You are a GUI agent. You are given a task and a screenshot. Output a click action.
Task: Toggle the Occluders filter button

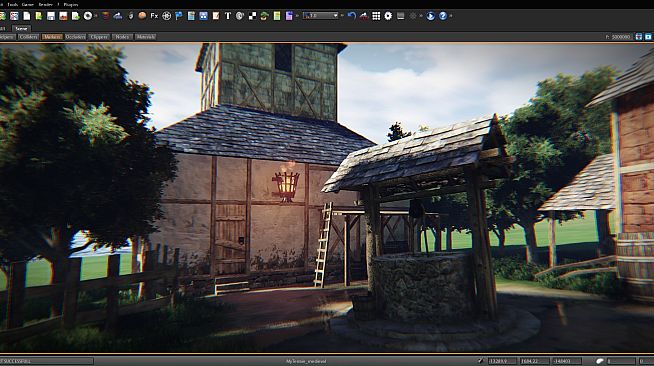[75, 37]
